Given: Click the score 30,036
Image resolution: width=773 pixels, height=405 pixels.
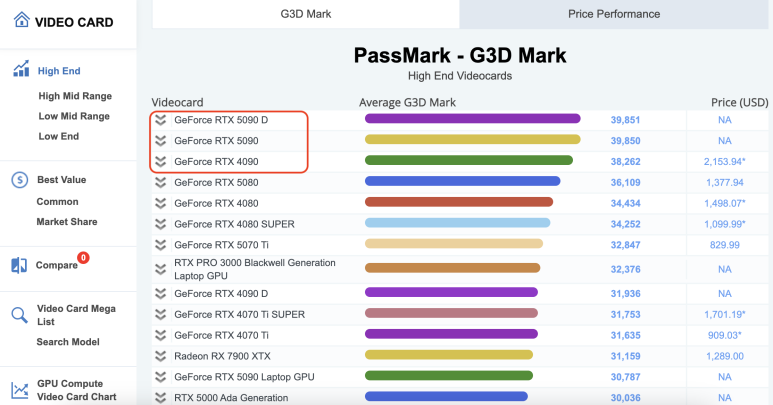Looking at the screenshot, I should [625, 398].
